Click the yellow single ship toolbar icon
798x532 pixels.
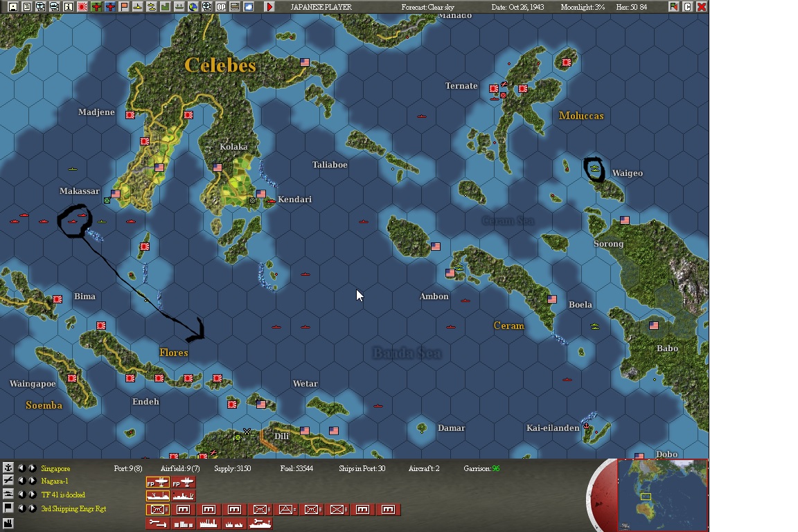pos(137,7)
